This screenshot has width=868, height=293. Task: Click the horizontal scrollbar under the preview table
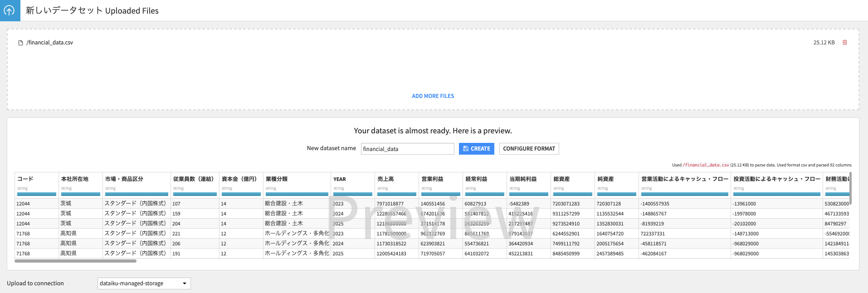point(75,261)
